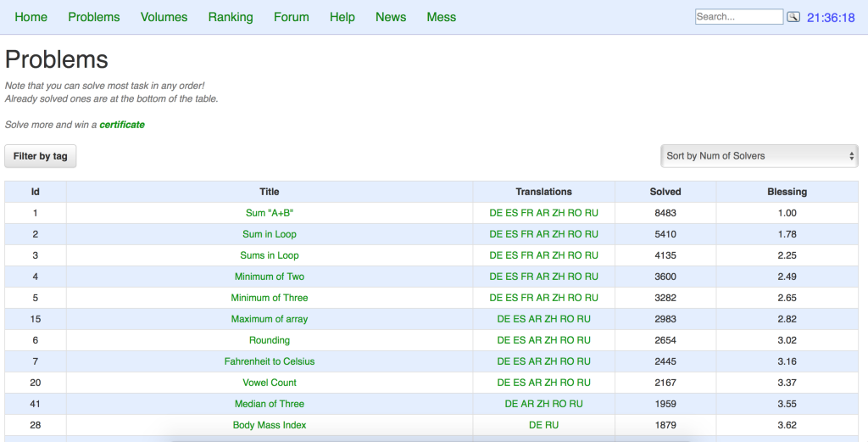Click the solved count 5410
The height and width of the screenshot is (442, 868).
point(665,234)
